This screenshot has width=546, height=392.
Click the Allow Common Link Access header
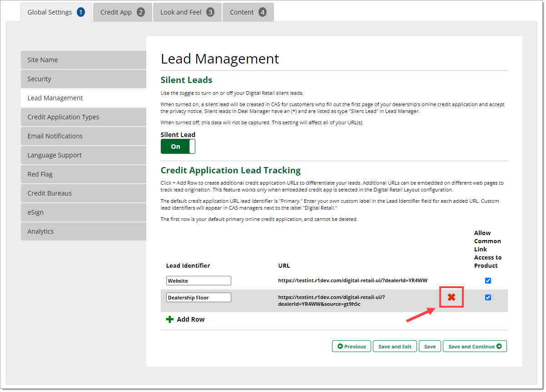[x=488, y=249]
